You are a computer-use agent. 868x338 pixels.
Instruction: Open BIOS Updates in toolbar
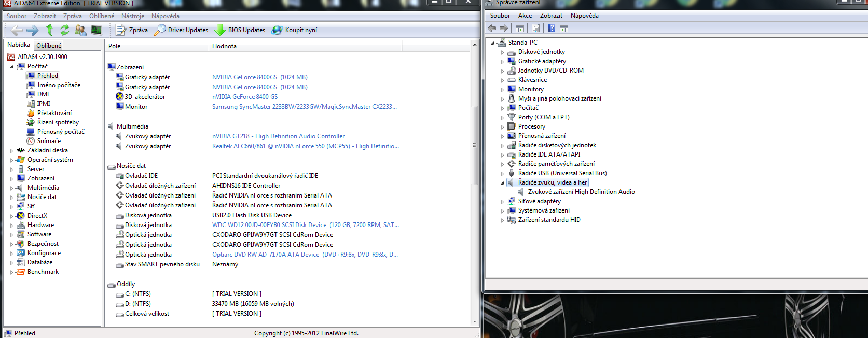[x=240, y=30]
